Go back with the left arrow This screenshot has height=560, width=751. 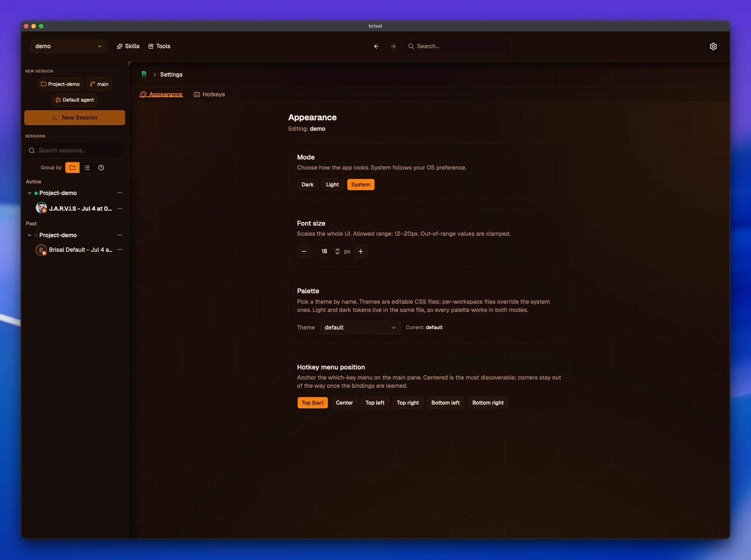376,46
